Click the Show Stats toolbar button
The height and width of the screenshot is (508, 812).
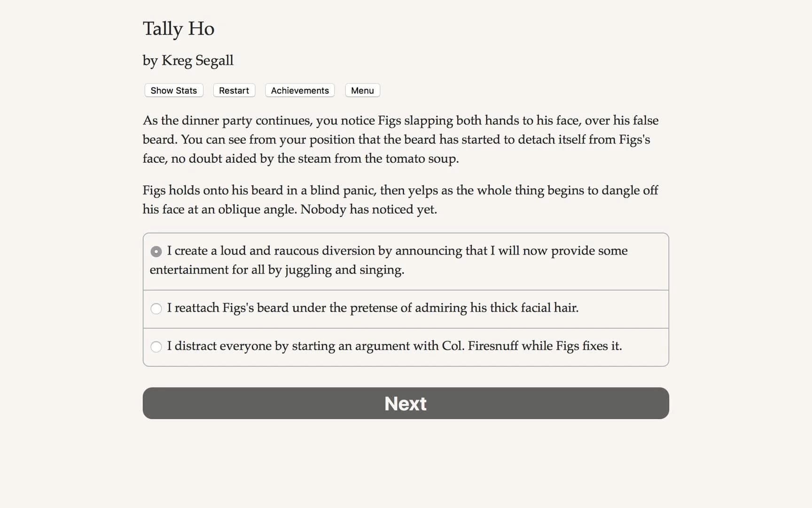point(173,90)
